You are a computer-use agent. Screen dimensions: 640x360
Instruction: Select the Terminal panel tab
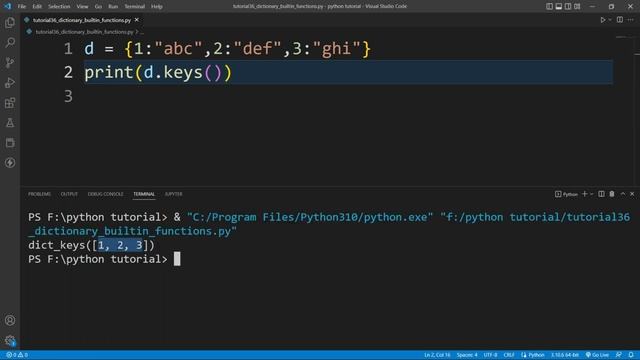pyautogui.click(x=144, y=194)
